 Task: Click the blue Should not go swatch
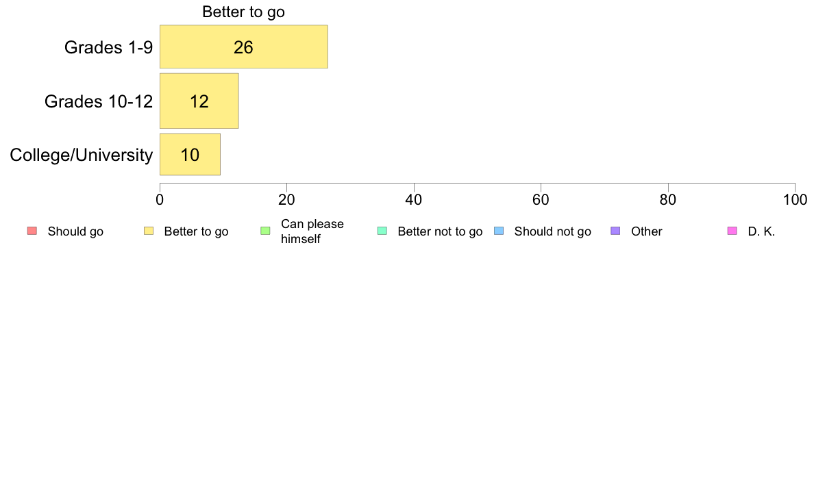(x=499, y=231)
